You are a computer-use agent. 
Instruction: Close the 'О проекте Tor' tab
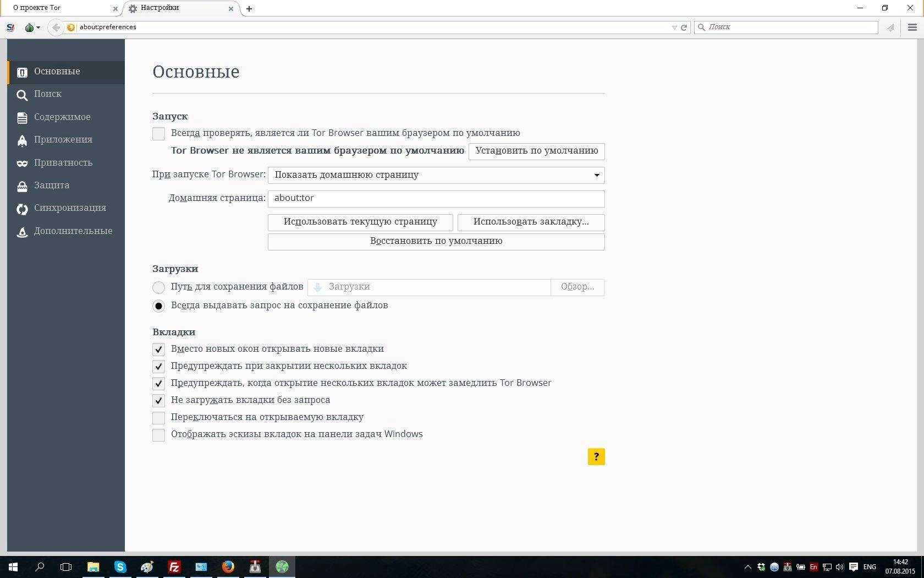(116, 8)
